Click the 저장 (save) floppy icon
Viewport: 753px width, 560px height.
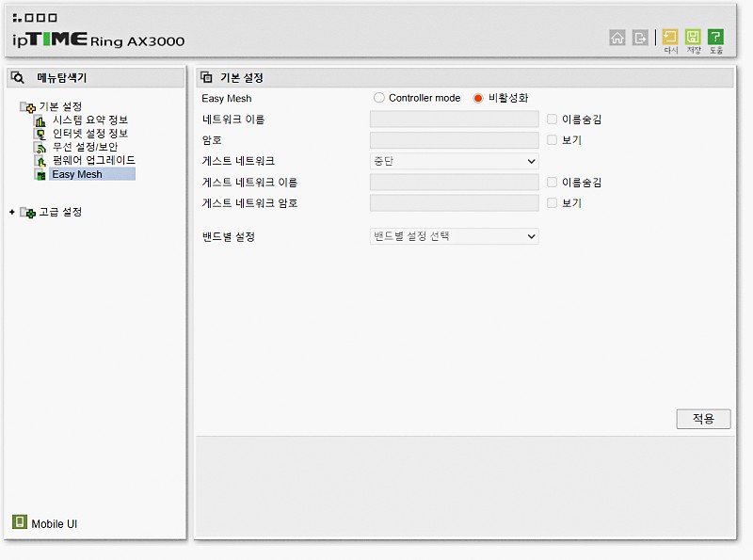693,38
